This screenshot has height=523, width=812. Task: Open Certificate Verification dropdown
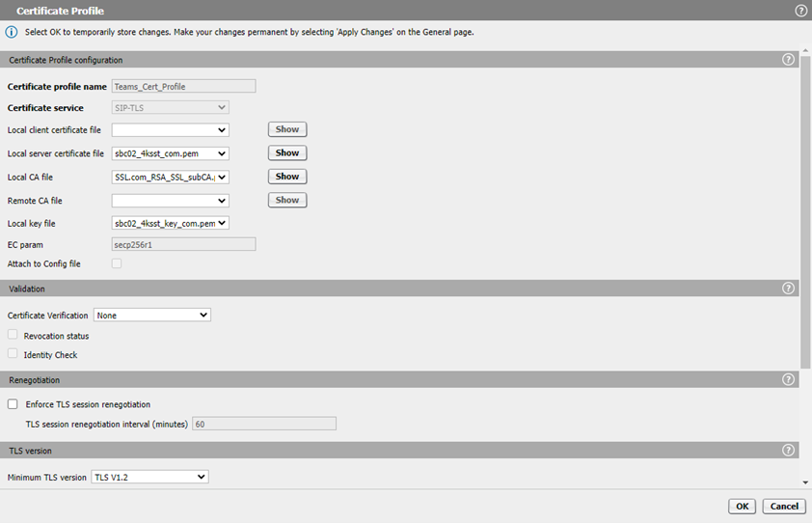point(152,315)
